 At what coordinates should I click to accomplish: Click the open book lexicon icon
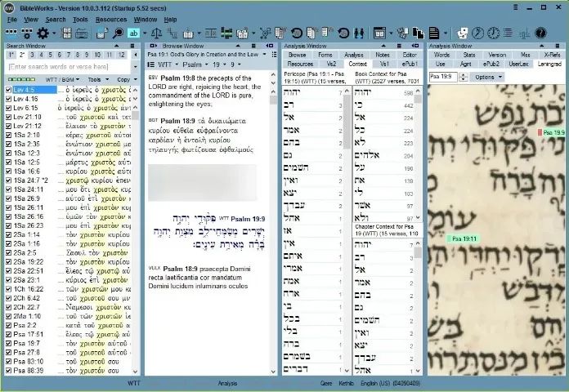pos(188,33)
